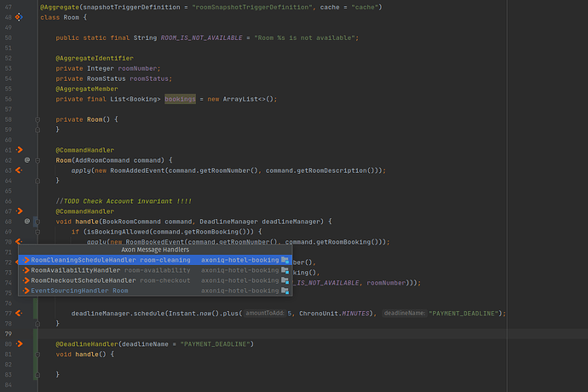Click the class name Room on line 48
This screenshot has height=392, width=588.
click(72, 17)
